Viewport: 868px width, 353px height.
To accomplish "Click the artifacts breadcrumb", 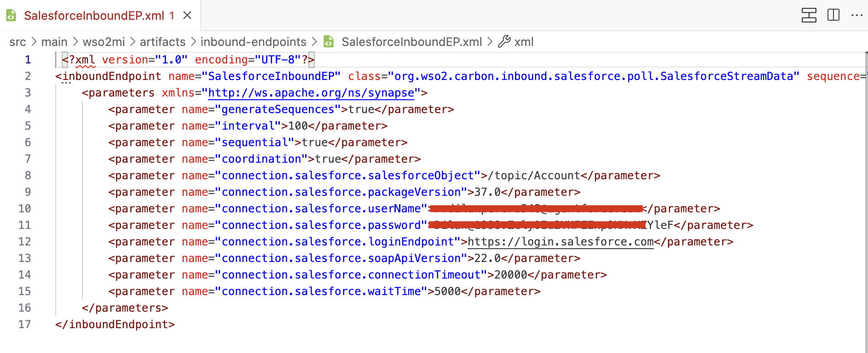I will [162, 42].
